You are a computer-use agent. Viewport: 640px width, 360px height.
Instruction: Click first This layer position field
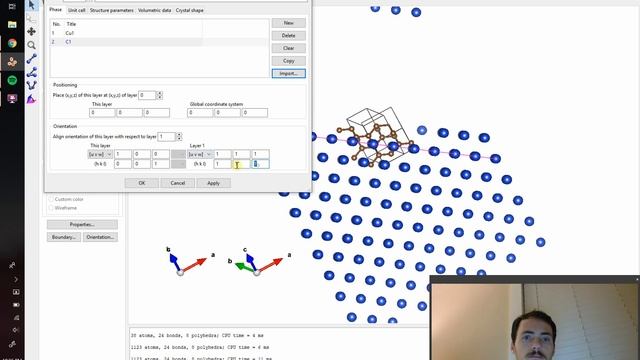click(x=102, y=113)
